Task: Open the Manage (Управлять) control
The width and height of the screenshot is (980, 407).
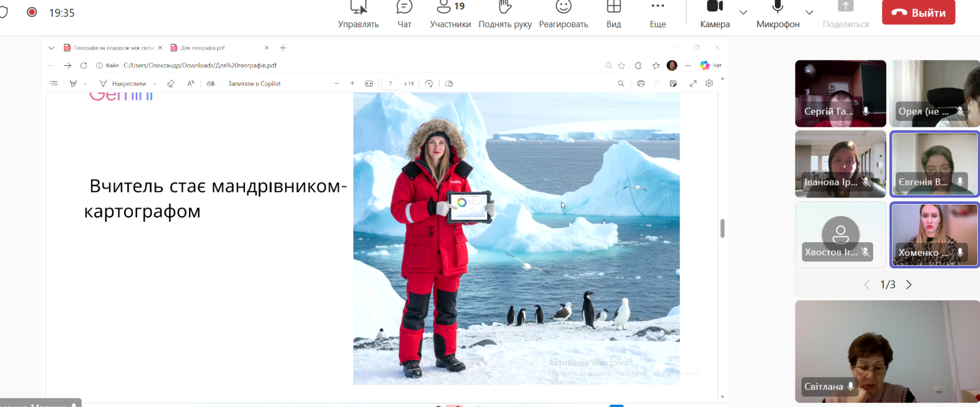Action: 358,14
